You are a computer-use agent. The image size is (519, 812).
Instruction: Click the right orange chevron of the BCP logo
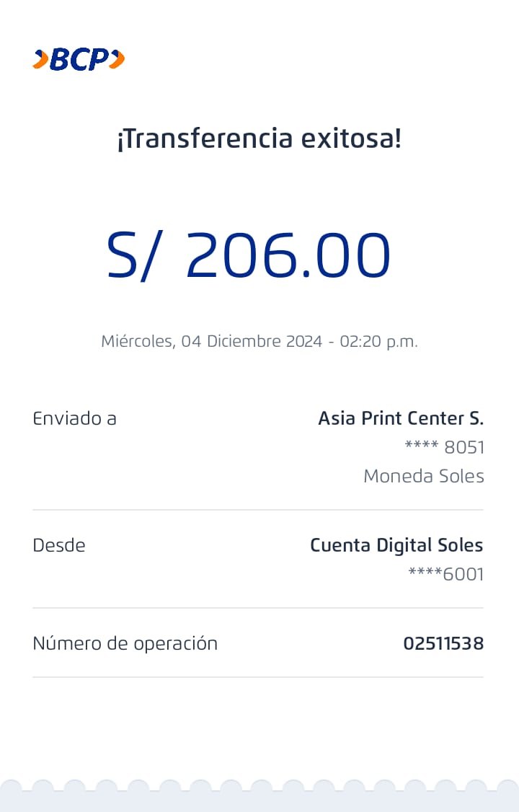[x=117, y=59]
